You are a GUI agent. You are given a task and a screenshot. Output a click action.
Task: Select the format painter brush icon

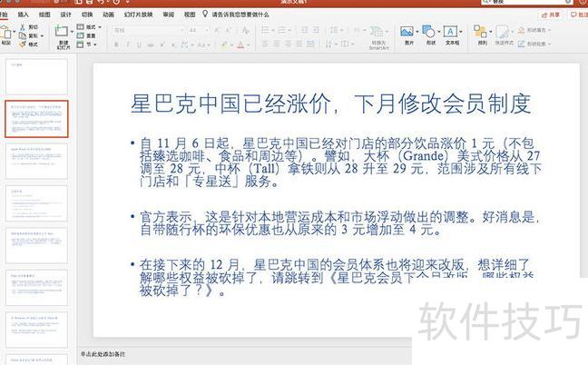pos(23,44)
